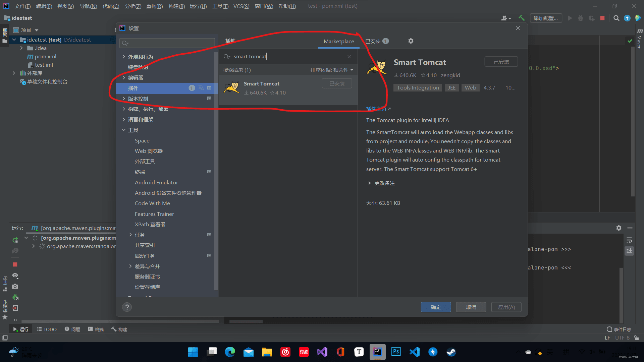Open the 重构(R) menu
644x362 pixels.
[x=154, y=6]
